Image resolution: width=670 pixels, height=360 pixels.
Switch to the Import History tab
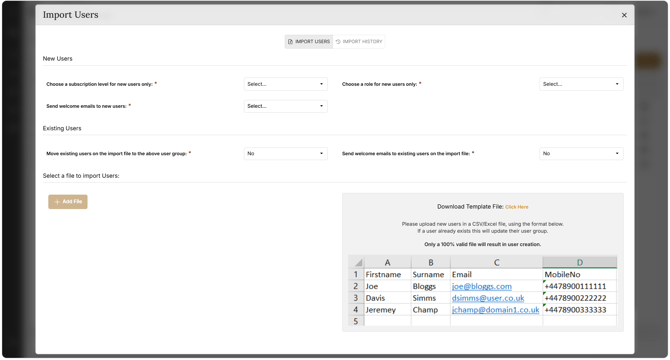(x=359, y=41)
